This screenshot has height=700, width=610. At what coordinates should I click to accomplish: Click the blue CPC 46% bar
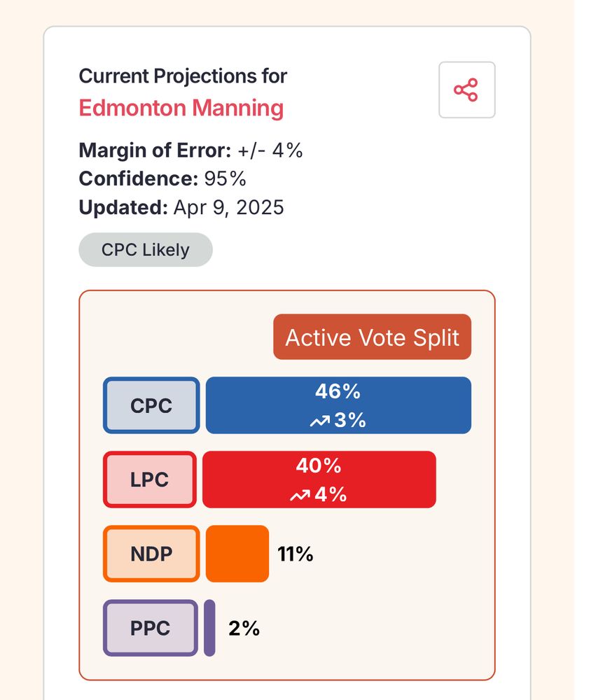(338, 405)
